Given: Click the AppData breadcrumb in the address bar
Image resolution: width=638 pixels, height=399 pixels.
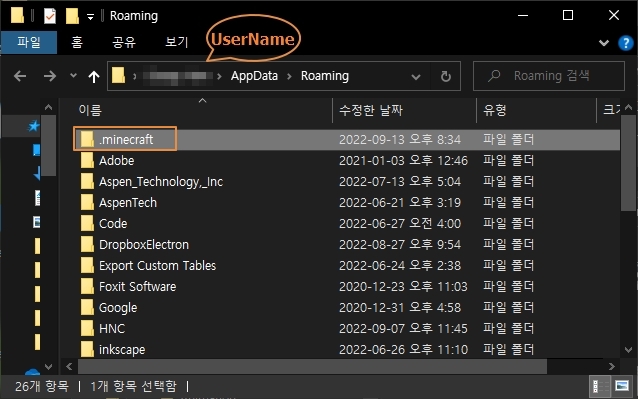Looking at the screenshot, I should click(x=254, y=76).
